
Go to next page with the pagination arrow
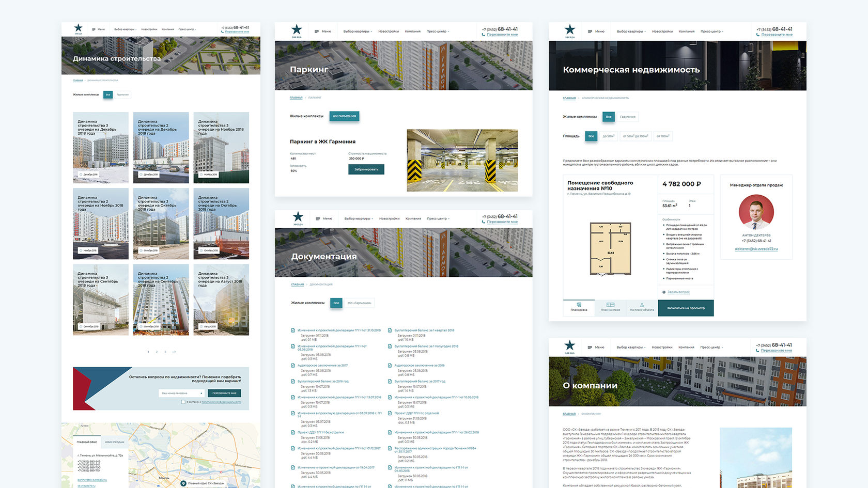174,352
